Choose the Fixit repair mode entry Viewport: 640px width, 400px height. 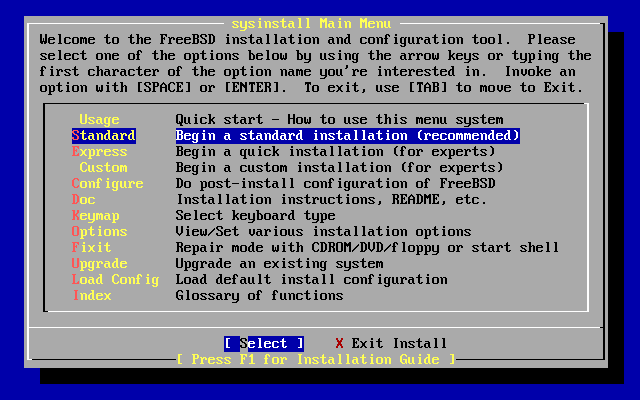point(91,247)
